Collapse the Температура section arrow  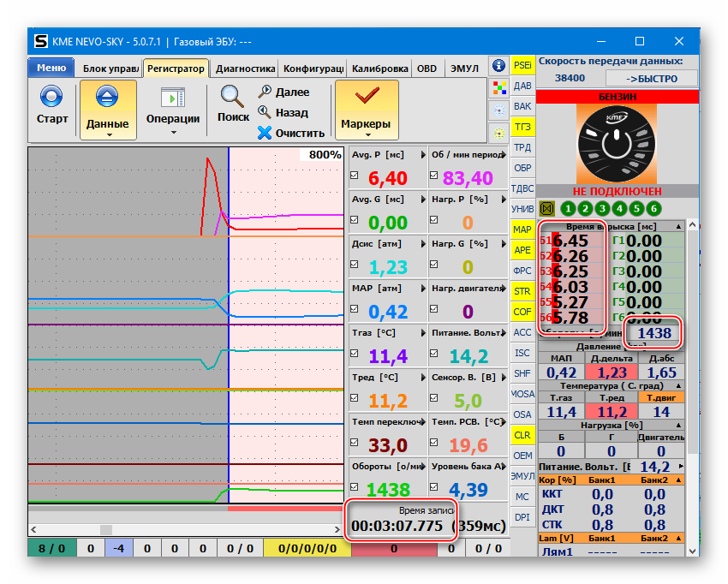pyautogui.click(x=678, y=386)
